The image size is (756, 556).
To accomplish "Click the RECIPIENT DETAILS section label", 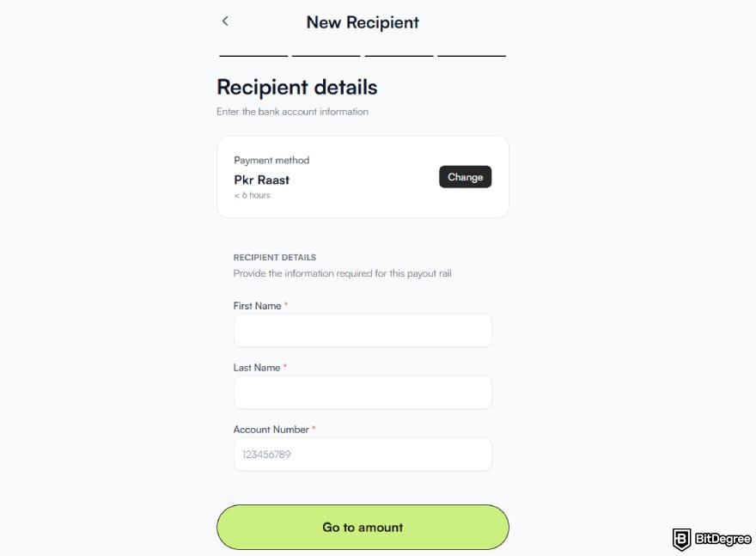I will click(274, 257).
